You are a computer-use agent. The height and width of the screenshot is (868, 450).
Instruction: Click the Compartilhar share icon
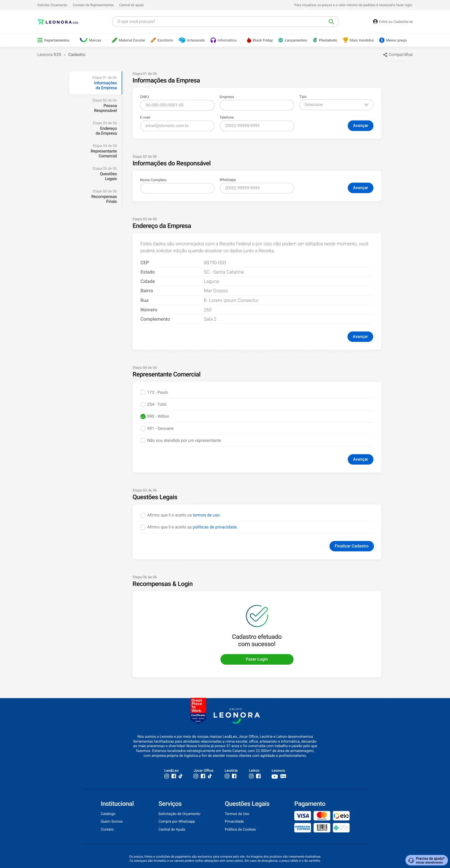tap(385, 55)
